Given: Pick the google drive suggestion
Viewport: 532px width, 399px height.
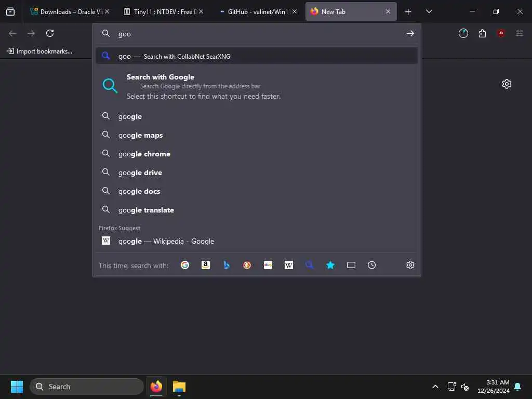Looking at the screenshot, I should (257, 172).
